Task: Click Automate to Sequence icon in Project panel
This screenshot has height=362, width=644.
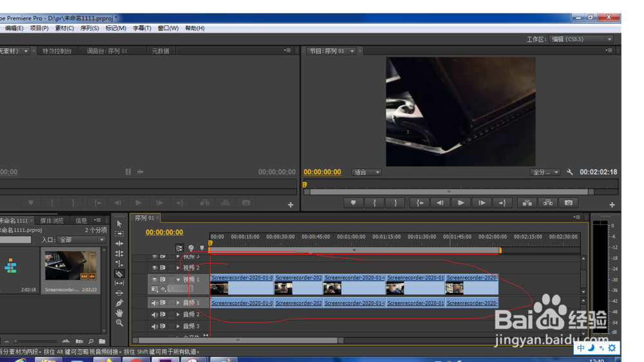Action: point(79,341)
